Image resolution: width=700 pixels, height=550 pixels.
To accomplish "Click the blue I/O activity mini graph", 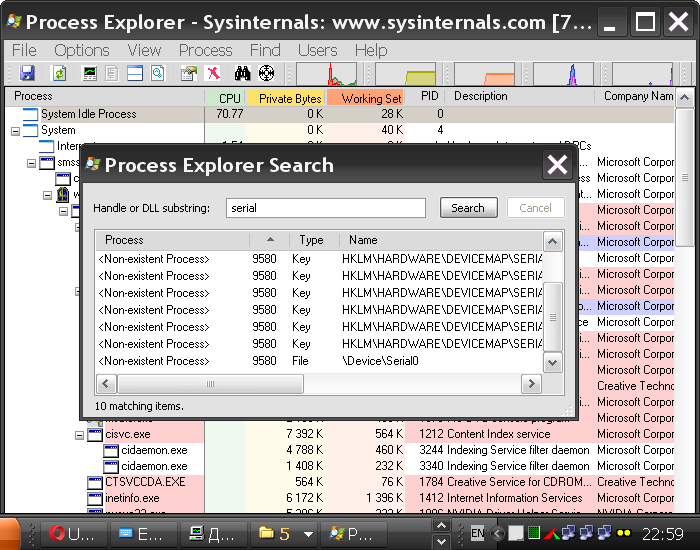I will [x=563, y=74].
